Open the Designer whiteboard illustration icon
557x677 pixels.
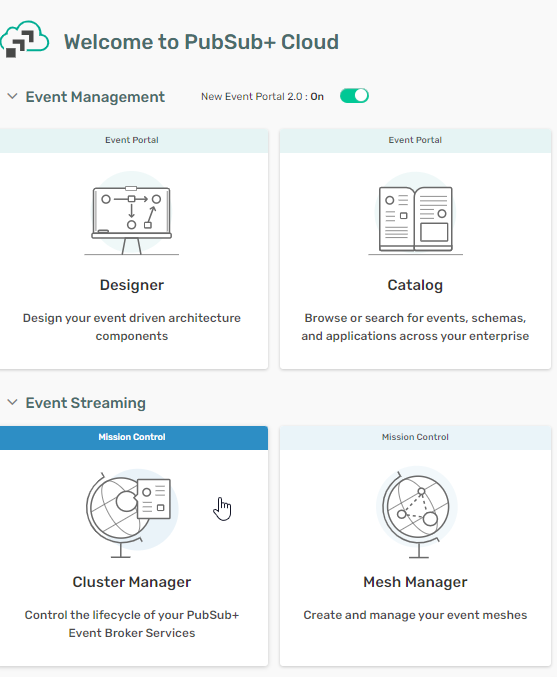(x=132, y=214)
